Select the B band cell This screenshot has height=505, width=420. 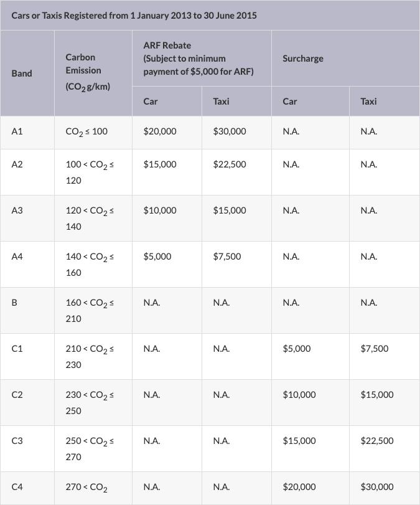click(x=14, y=303)
